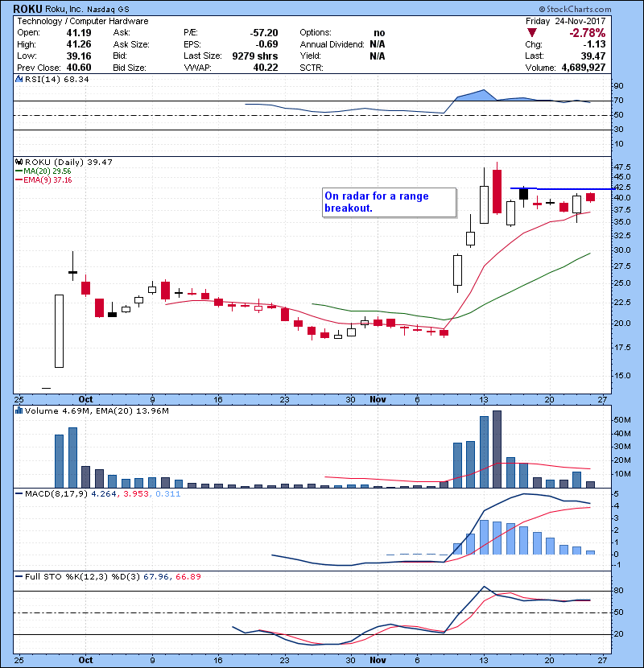644x668 pixels.
Task: Click the -2.78% percent change
Action: pos(588,33)
